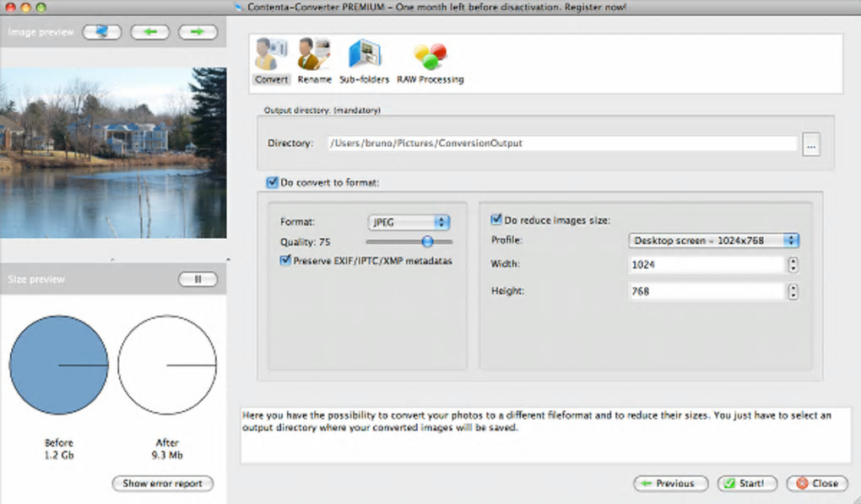Viewport: 861px width, 504px height.
Task: Click the 'Size preview' header label
Action: click(36, 279)
